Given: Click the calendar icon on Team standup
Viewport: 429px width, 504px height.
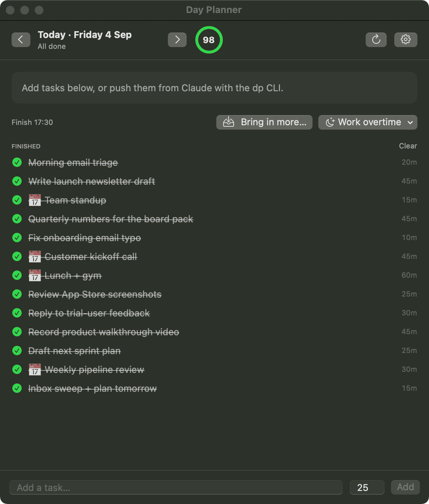Looking at the screenshot, I should coord(35,200).
